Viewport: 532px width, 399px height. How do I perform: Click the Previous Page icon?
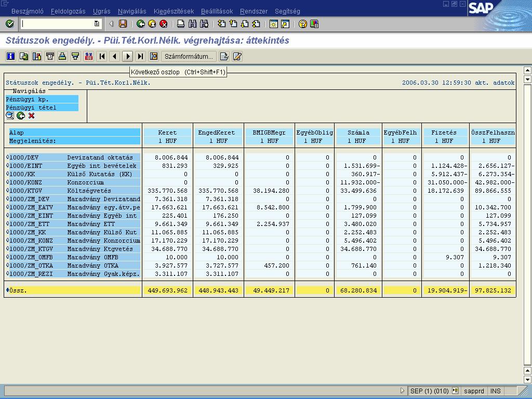click(233, 24)
